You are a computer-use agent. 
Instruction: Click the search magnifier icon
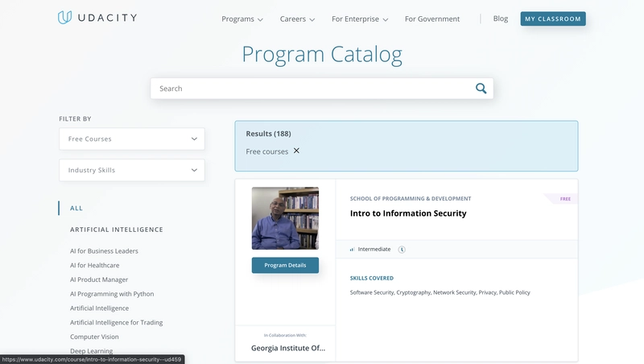[x=481, y=89]
